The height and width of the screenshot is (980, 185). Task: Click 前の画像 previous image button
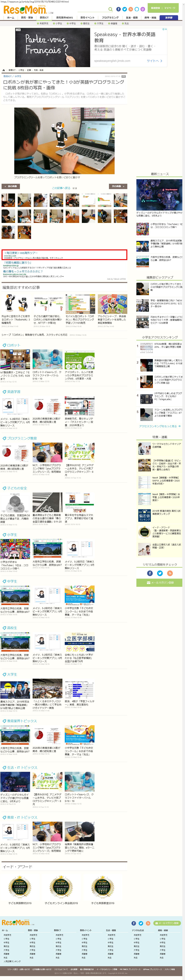[x=11, y=186]
